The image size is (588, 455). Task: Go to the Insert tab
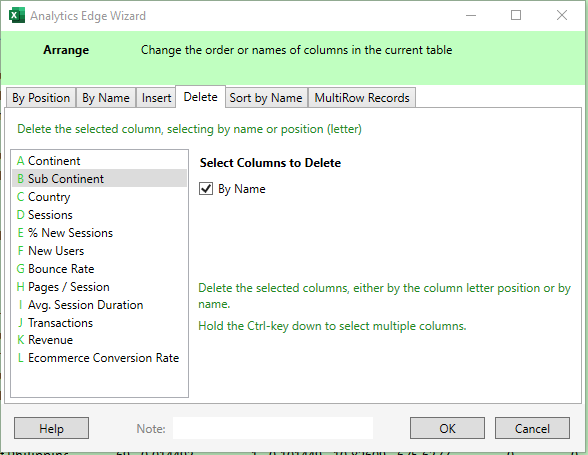pos(156,98)
